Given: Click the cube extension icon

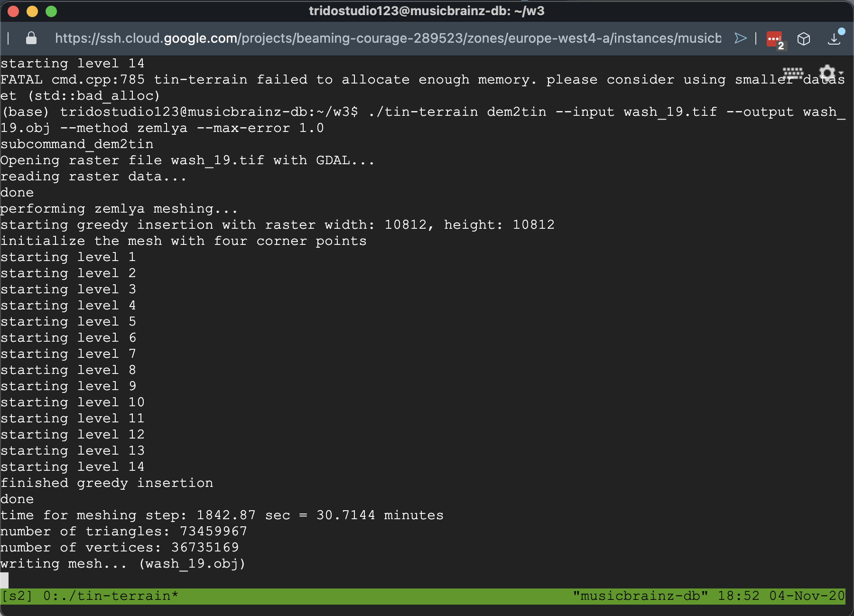Looking at the screenshot, I should point(803,39).
